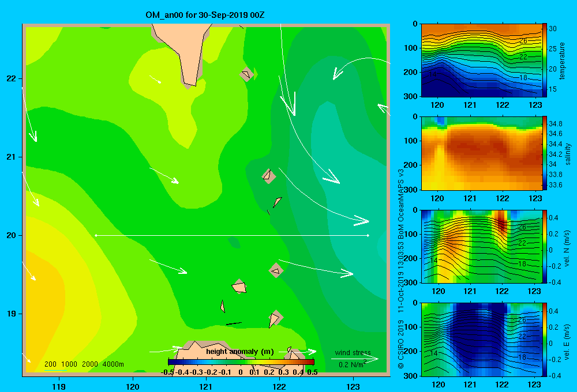Click the '4000m' depth contour legend entry
Screen dimensions: 577x392
pyautogui.click(x=113, y=364)
